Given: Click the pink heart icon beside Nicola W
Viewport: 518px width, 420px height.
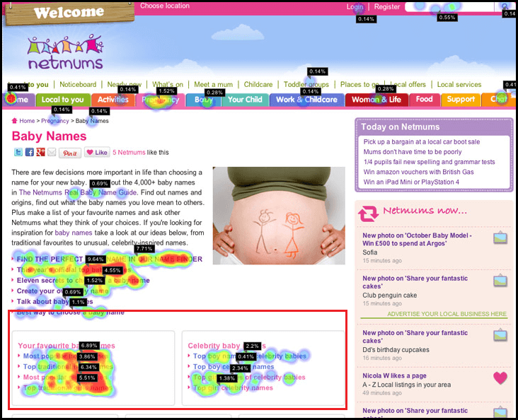Looking at the screenshot, I should click(x=500, y=378).
